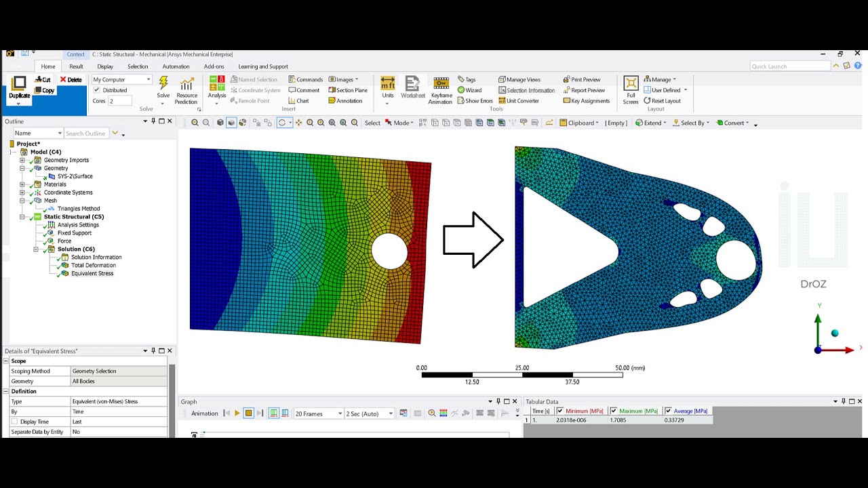Insert a Commands object
Image resolution: width=868 pixels, height=488 pixels.
click(305, 79)
